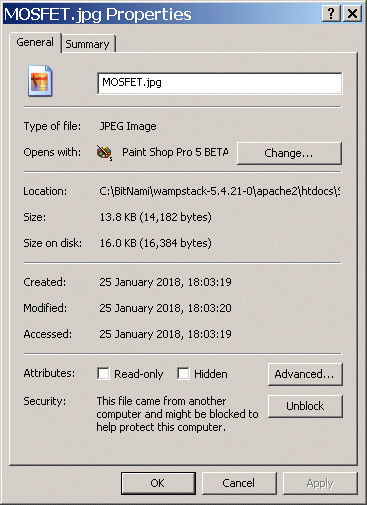Tick the Hidden attribute checkbox
The height and width of the screenshot is (505, 367).
pyautogui.click(x=183, y=374)
